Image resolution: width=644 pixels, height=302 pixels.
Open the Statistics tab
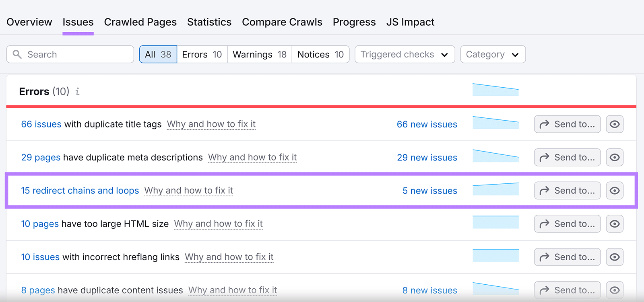(x=209, y=22)
